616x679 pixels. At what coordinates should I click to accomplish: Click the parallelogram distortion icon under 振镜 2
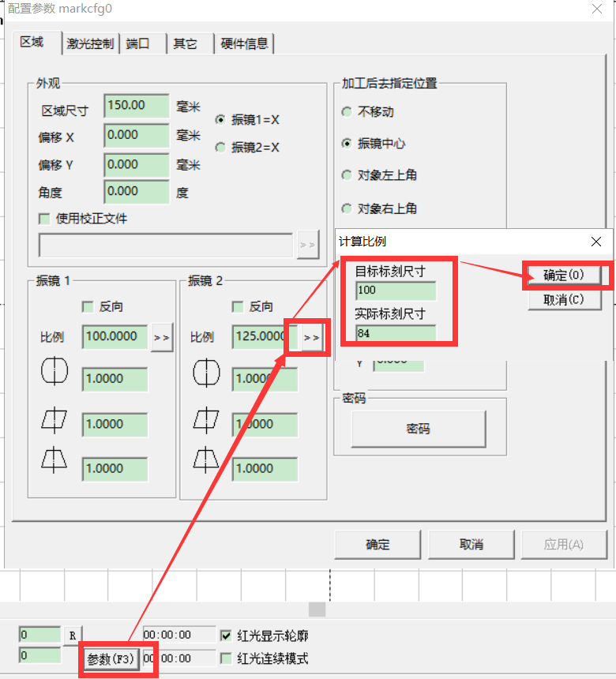(206, 420)
